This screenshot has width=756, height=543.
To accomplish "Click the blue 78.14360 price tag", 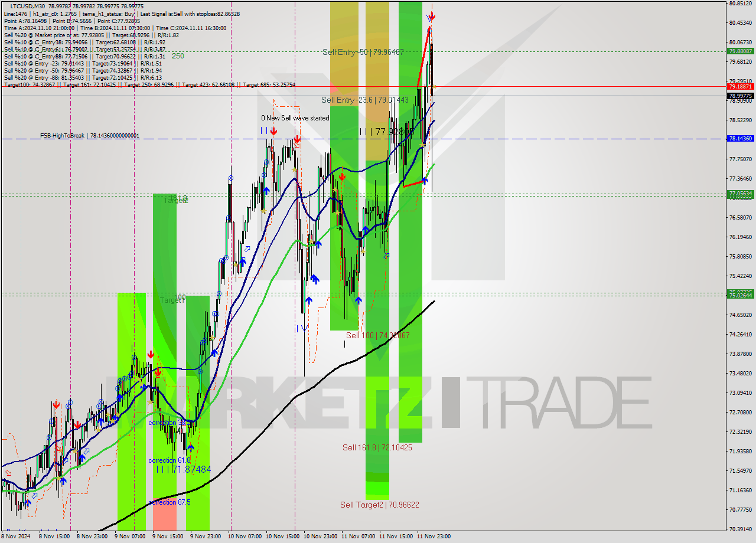I will click(740, 138).
